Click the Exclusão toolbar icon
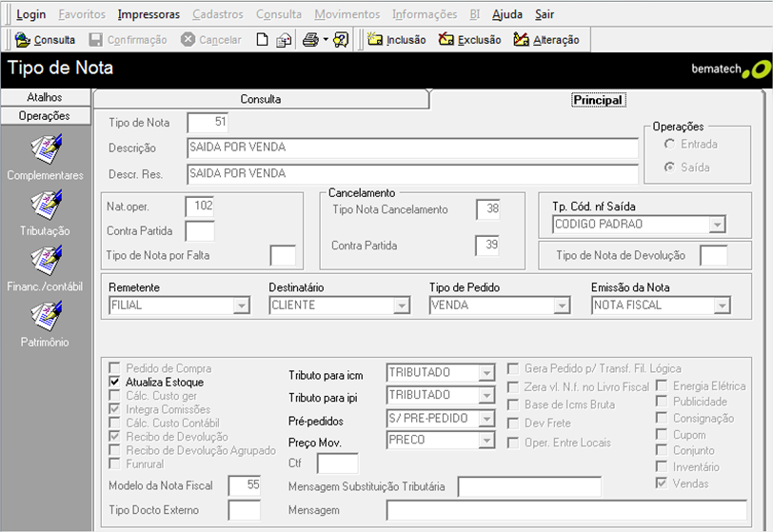Viewport: 773px width, 532px height. (446, 39)
